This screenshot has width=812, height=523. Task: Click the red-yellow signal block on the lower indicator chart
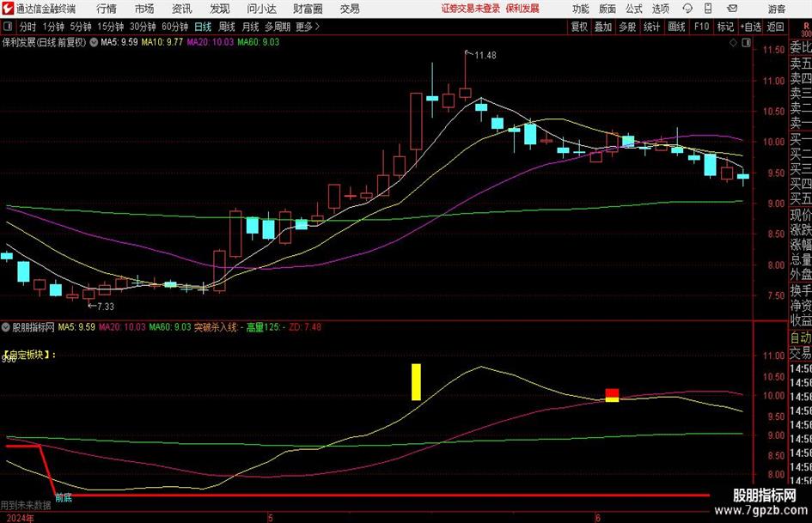click(x=612, y=395)
